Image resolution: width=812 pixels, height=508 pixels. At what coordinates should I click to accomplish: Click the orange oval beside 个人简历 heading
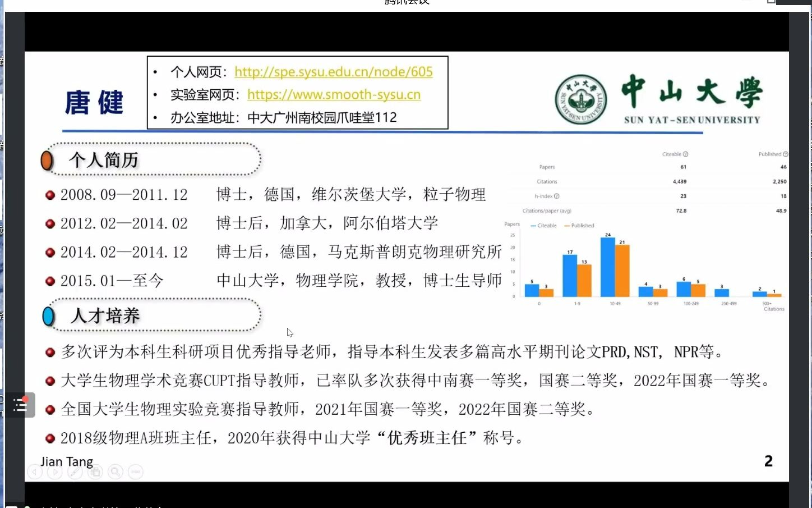[47, 161]
